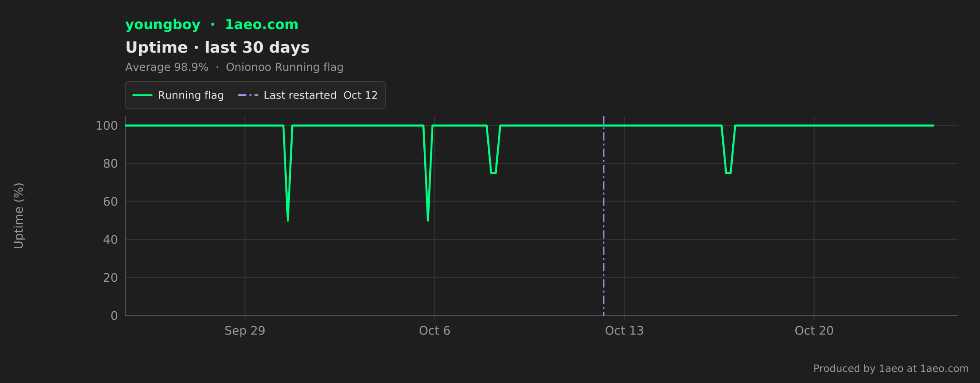Viewport: 980px width, 383px height.
Task: Click the green Running flag legend line
Action: click(142, 95)
